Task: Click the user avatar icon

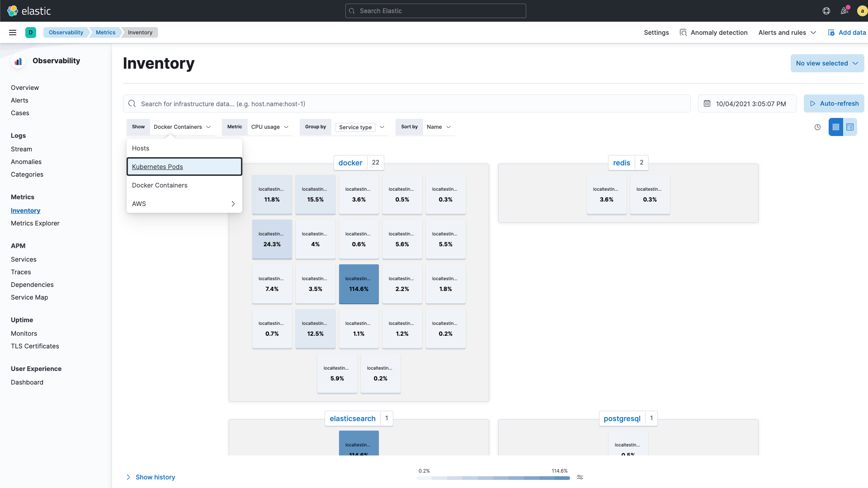Action: click(x=862, y=11)
